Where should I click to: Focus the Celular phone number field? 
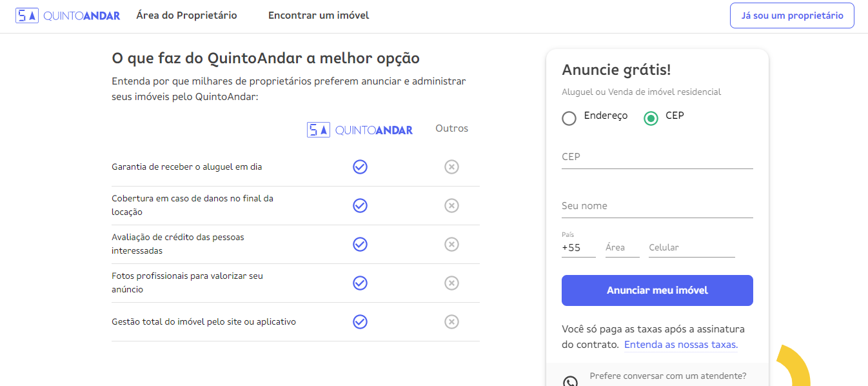click(x=691, y=247)
